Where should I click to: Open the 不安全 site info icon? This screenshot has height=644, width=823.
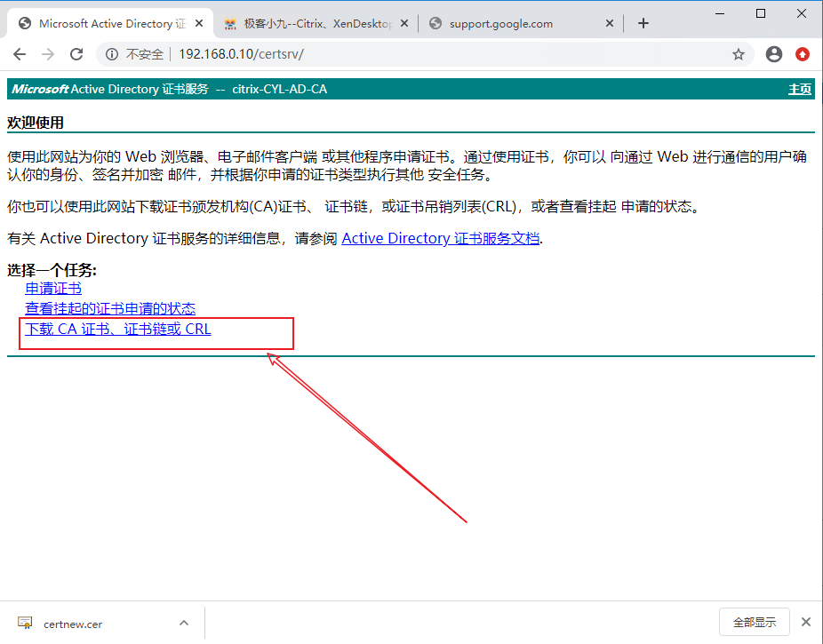pos(112,54)
